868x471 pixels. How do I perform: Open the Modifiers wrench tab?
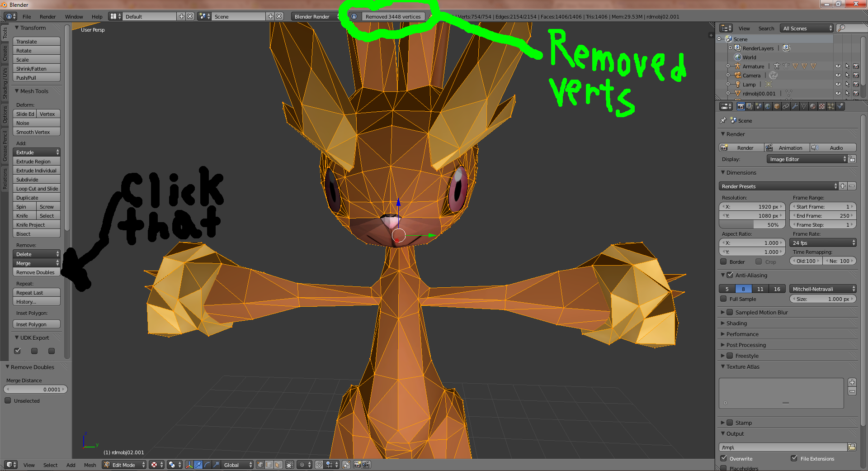[795, 106]
